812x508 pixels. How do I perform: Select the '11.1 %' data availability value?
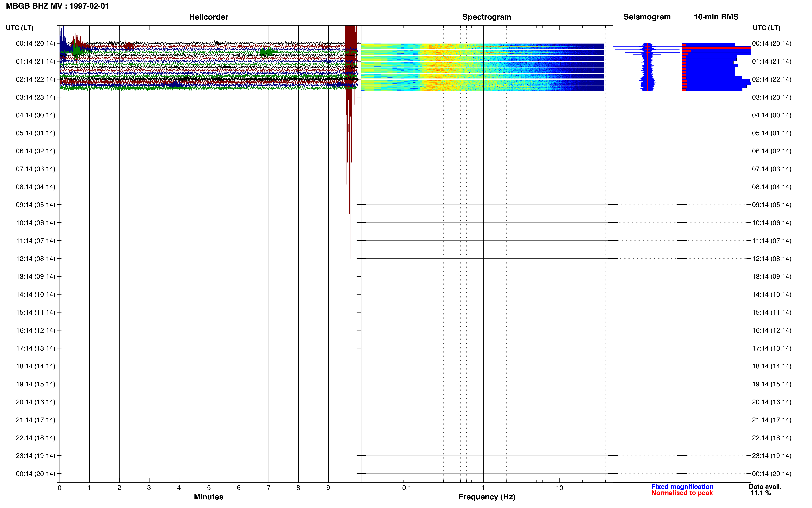[x=761, y=493]
